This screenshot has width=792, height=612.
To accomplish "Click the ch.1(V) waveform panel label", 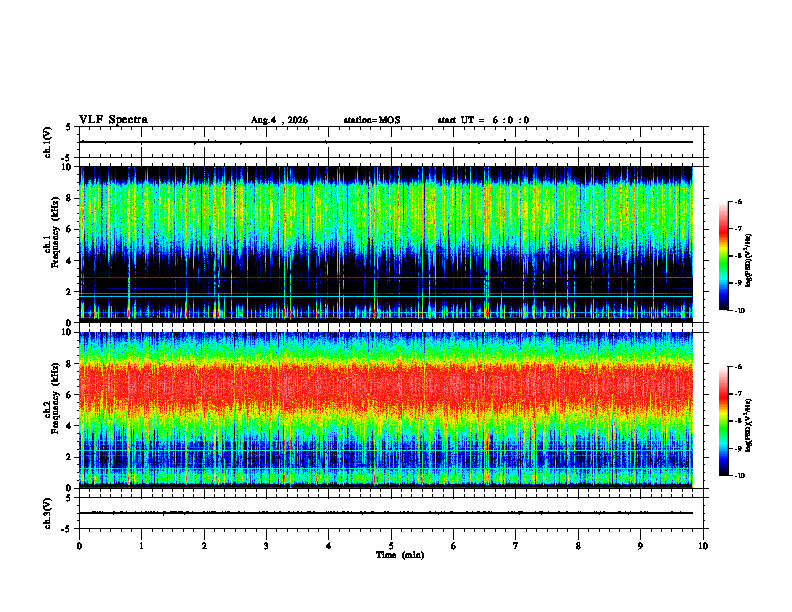I will click(x=48, y=142).
